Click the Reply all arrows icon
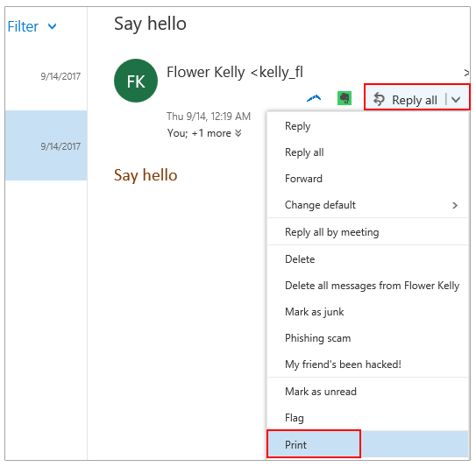The width and height of the screenshot is (476, 467). pyautogui.click(x=379, y=99)
